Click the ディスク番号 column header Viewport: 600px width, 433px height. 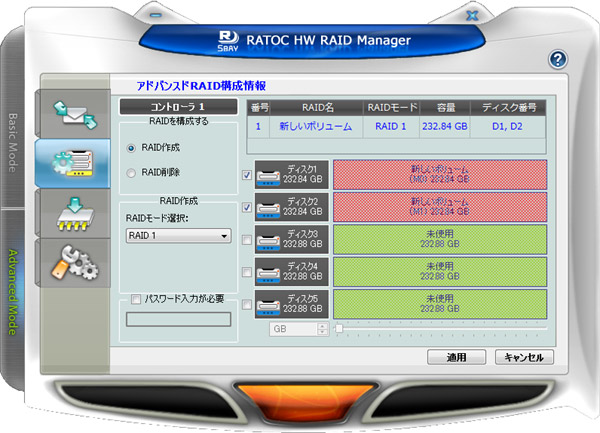tap(508, 108)
